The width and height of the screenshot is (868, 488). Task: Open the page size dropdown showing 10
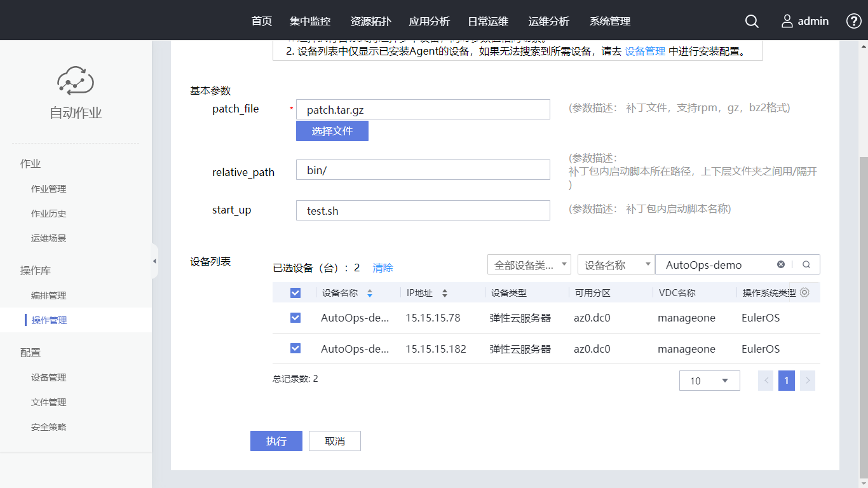coord(709,381)
